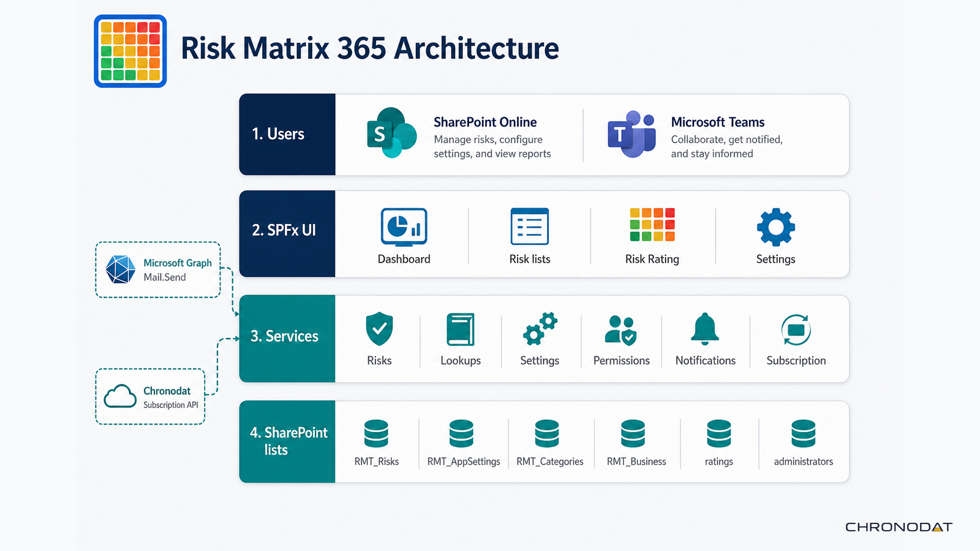The height and width of the screenshot is (551, 980).
Task: Open the Risk Rating colored grid icon
Action: click(x=652, y=225)
